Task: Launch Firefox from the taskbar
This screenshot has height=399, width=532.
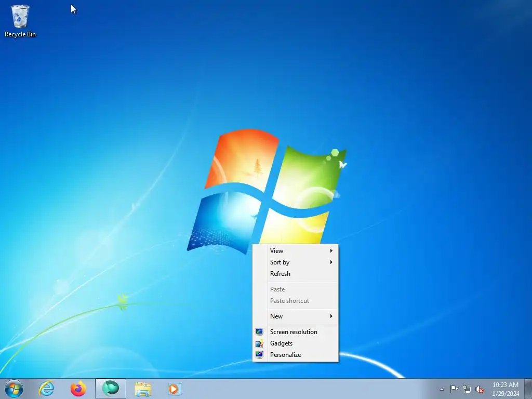Action: tap(78, 389)
